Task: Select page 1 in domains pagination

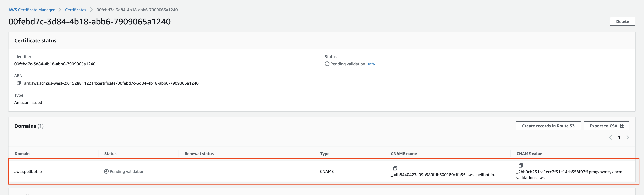Action: [x=619, y=138]
